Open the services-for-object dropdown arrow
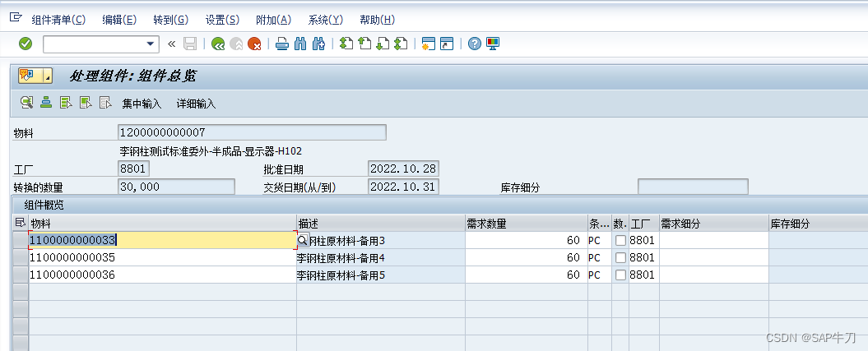This screenshot has width=868, height=351. point(48,76)
